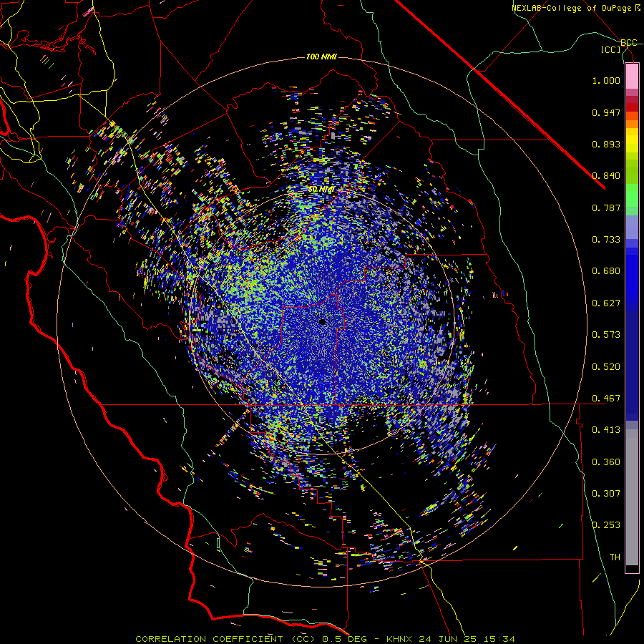Select the 0.467 legend value
The image size is (644, 644).
click(x=606, y=399)
